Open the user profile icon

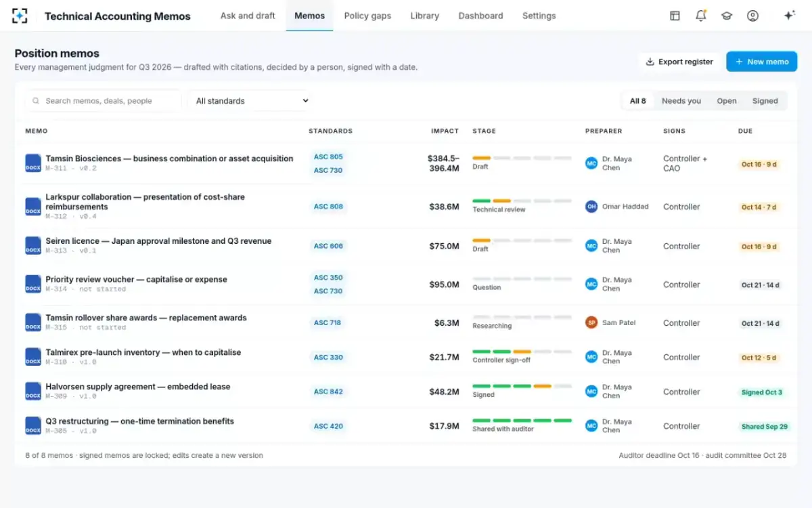click(752, 16)
